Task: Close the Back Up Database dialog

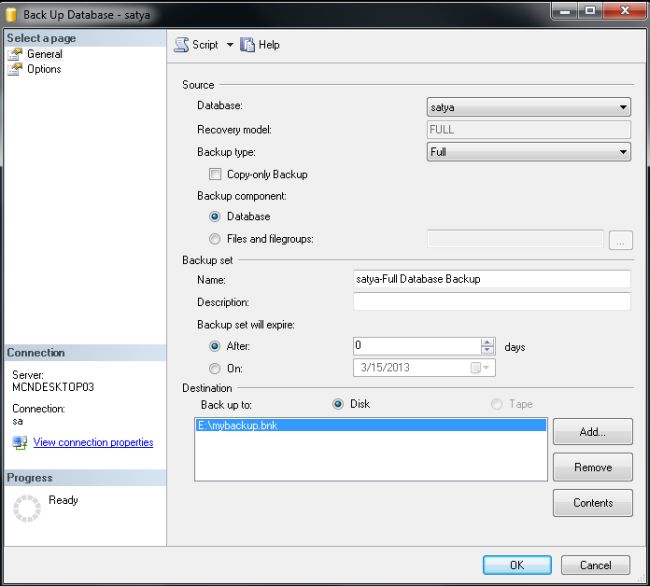Action: coord(625,11)
